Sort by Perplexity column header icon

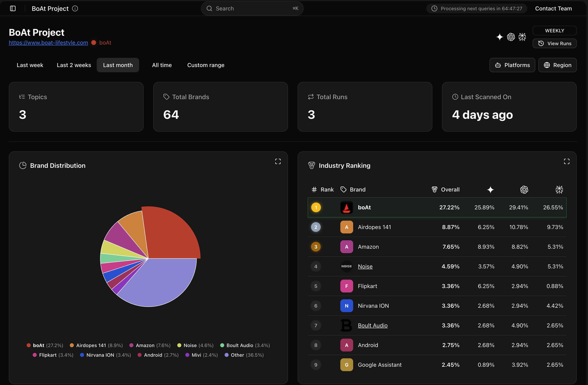tap(559, 190)
